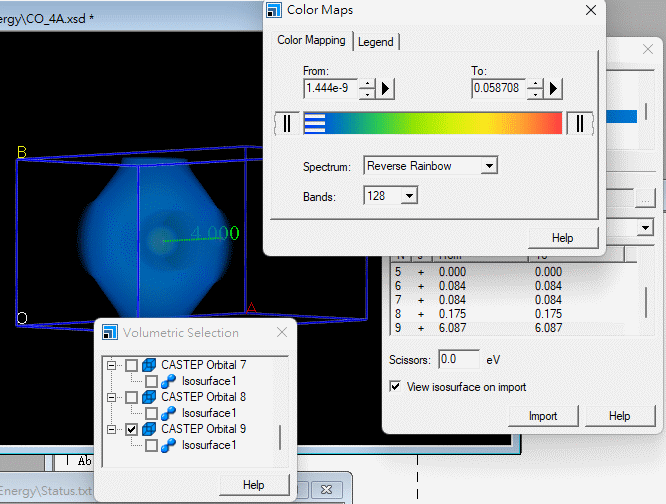
Task: Select Isosurface1 icon under CASTEP Orbital 8
Action: (x=169, y=413)
